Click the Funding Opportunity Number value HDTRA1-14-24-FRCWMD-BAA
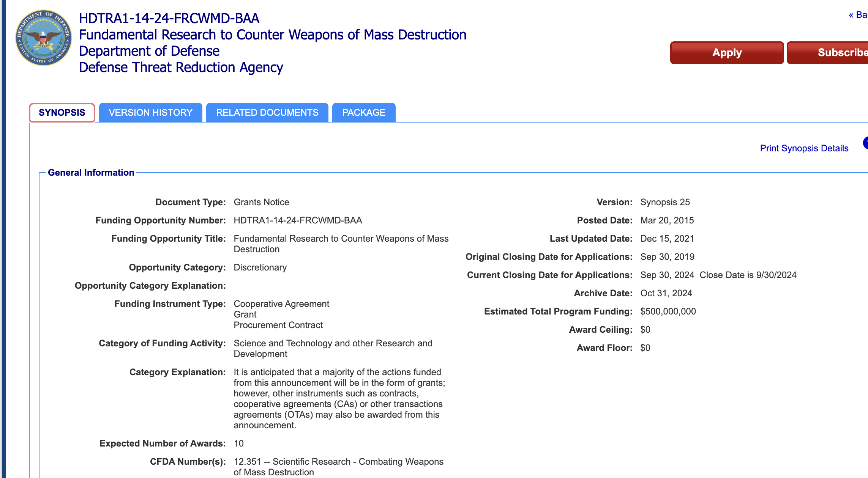 [298, 220]
